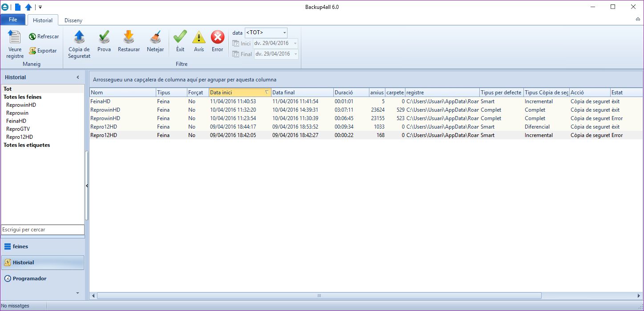Toggle the Error status filter
Screen dimensions: 644x311
(x=218, y=37)
